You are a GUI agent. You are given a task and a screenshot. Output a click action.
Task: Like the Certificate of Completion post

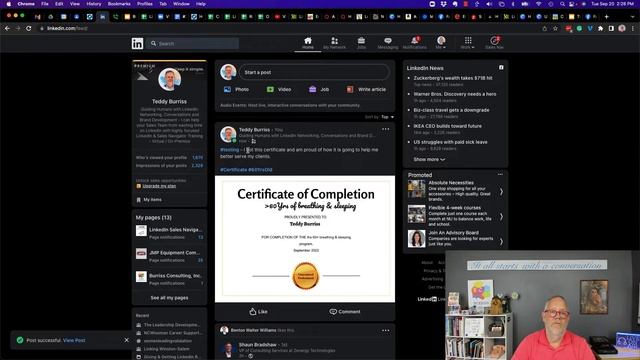pyautogui.click(x=258, y=311)
